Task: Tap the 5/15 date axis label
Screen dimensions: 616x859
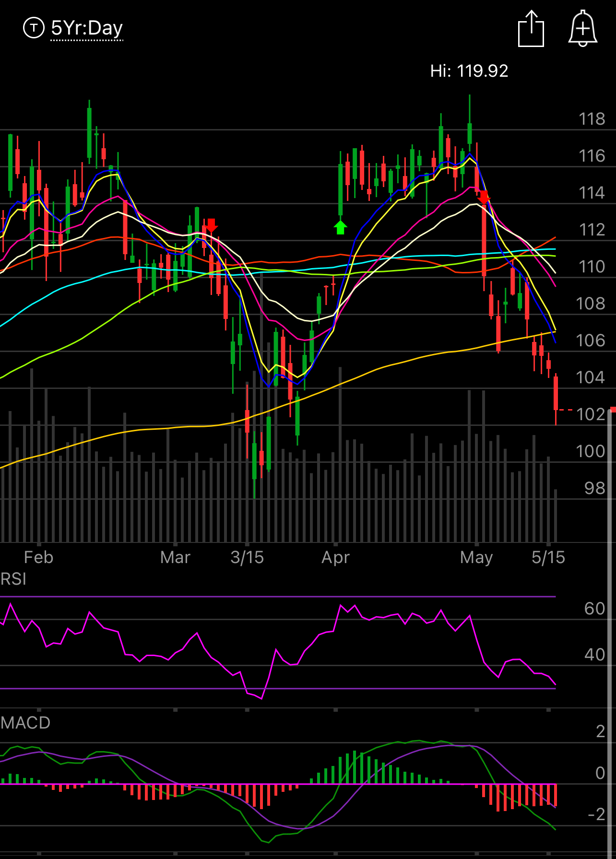Action: pos(548,557)
